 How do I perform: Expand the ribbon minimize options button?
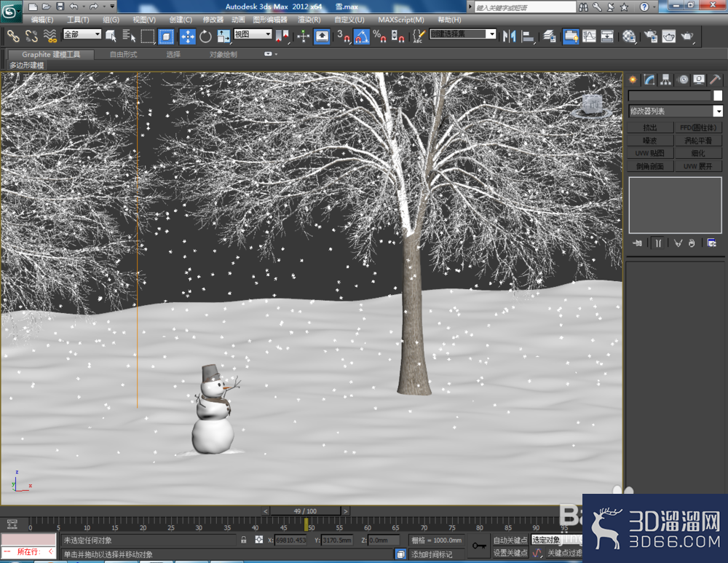click(270, 54)
